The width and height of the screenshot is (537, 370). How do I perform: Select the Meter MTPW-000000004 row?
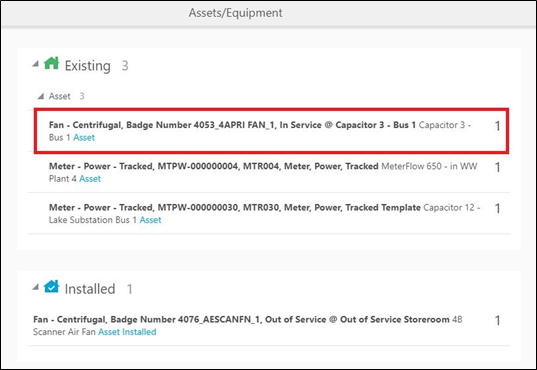tap(269, 172)
